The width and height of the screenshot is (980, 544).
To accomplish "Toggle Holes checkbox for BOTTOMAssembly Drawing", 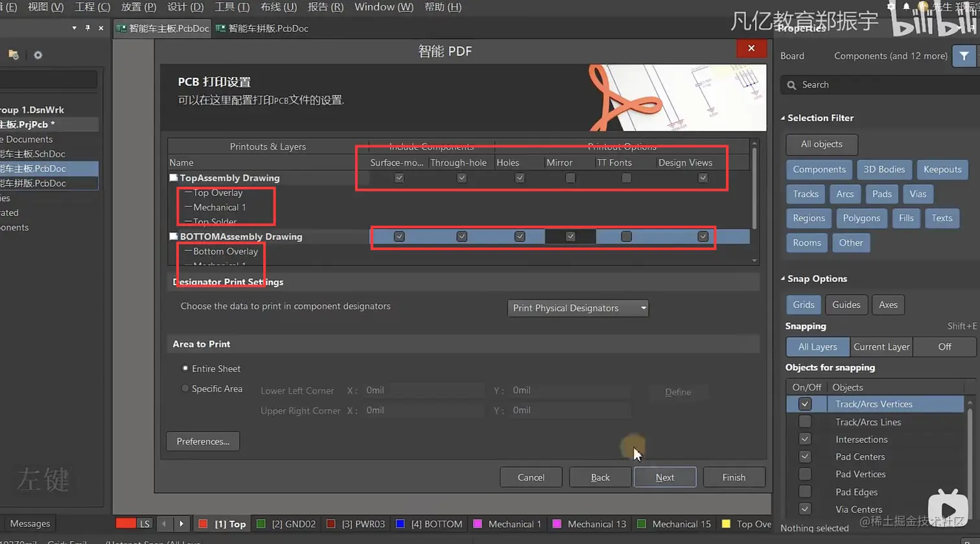I will (x=520, y=237).
